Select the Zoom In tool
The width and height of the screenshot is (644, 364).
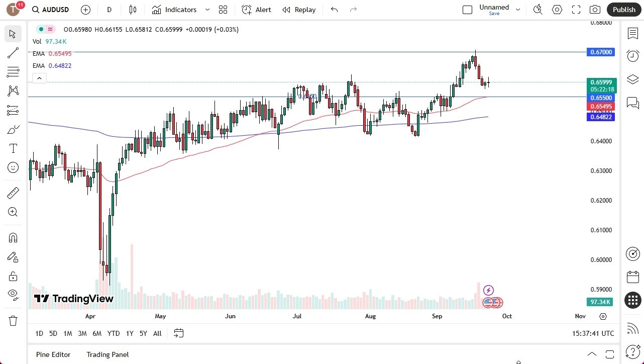coord(13,212)
